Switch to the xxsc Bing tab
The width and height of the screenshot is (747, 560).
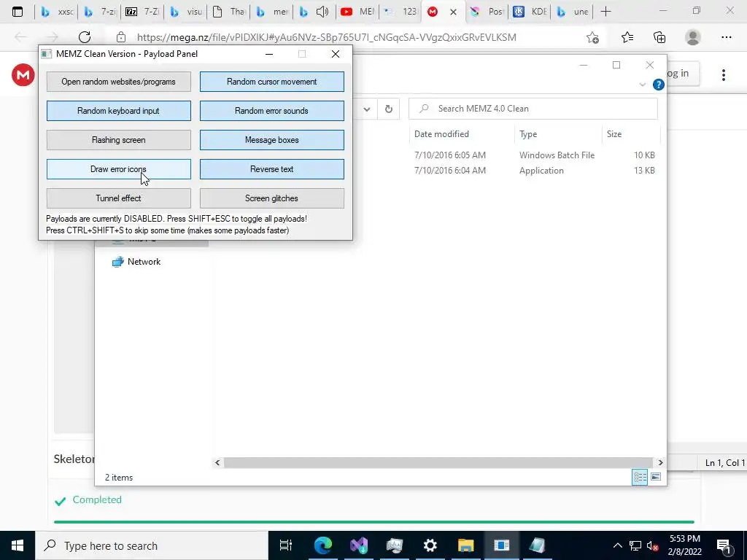click(x=56, y=12)
